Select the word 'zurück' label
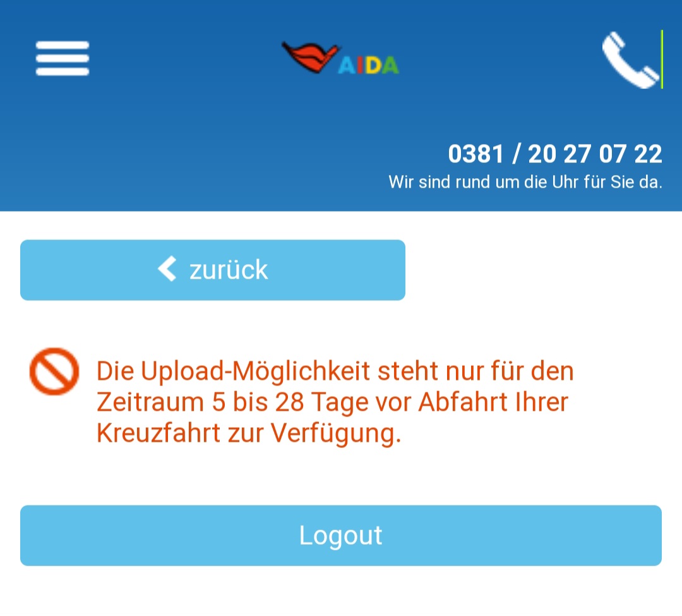682x616 pixels. tap(229, 270)
